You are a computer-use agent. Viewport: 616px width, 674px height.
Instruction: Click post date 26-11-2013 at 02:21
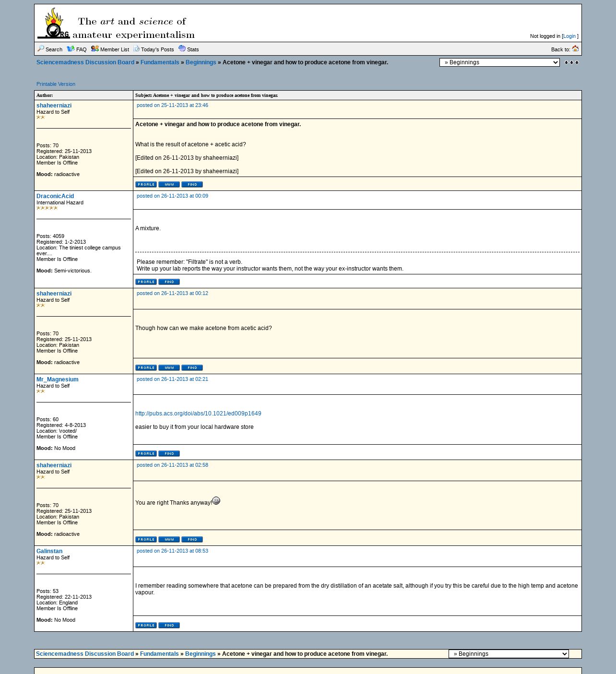point(172,379)
